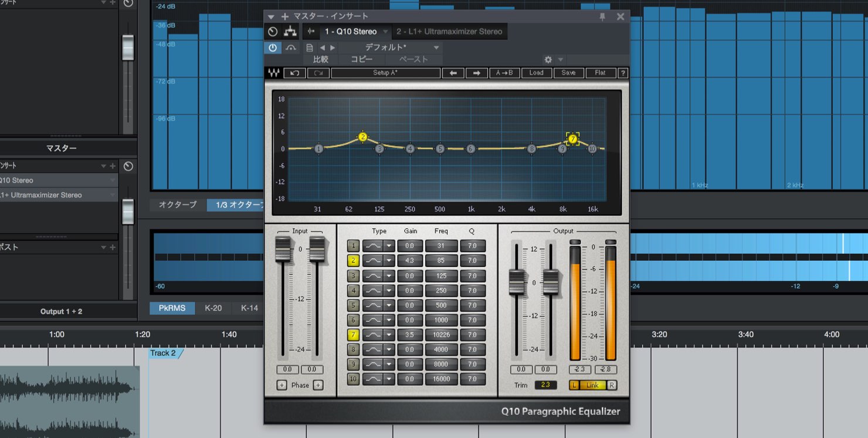Screen dimensions: 868x438
Task: Click the Save button in Waves toolbar
Action: tap(568, 73)
